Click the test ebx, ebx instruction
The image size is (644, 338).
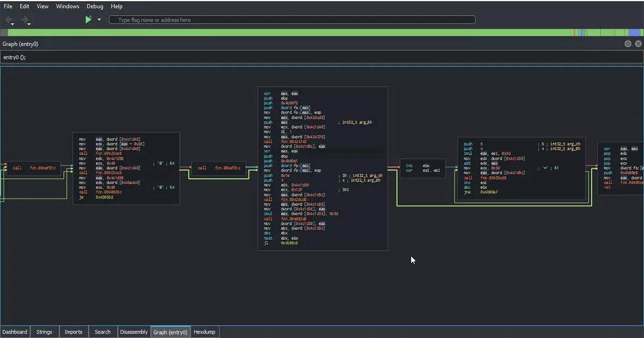pos(281,238)
